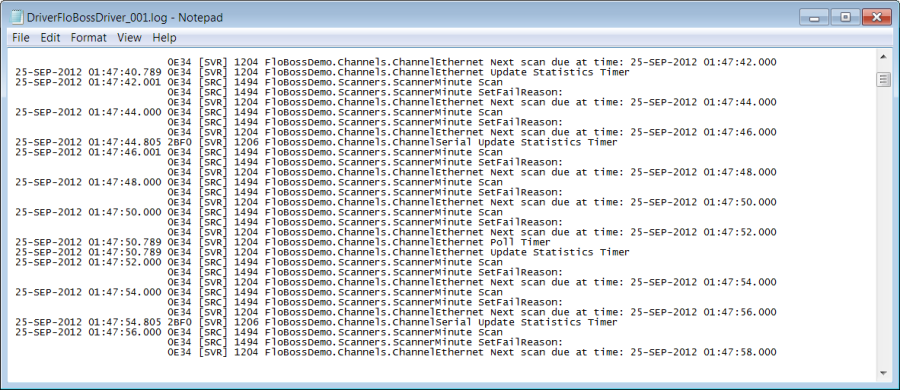Open the Edit menu

[50, 38]
